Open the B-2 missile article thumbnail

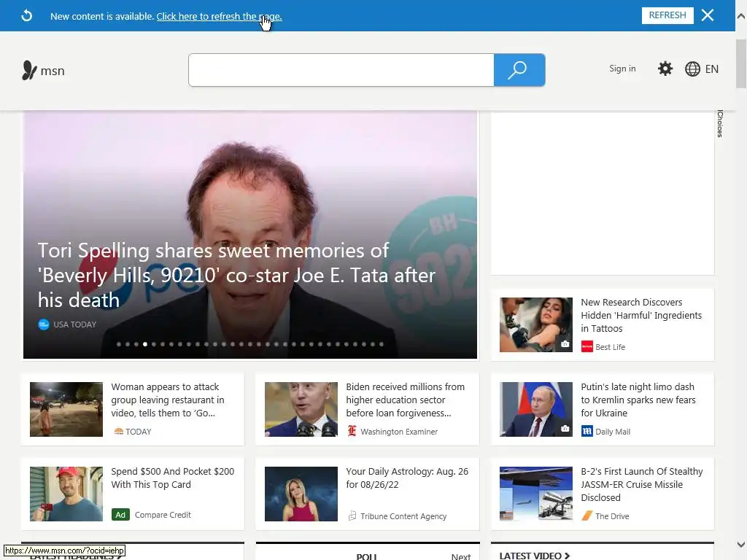(x=536, y=494)
